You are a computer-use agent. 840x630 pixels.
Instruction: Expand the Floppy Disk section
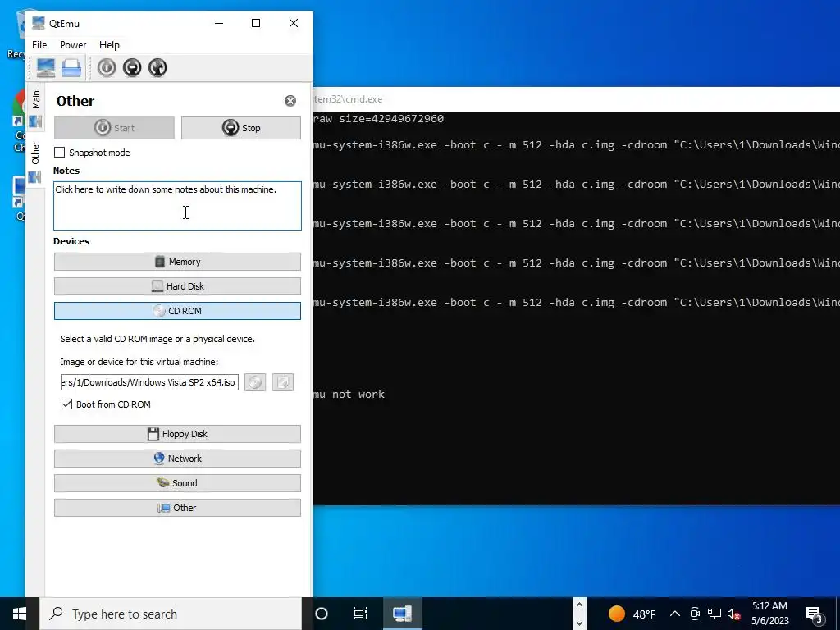click(x=177, y=435)
